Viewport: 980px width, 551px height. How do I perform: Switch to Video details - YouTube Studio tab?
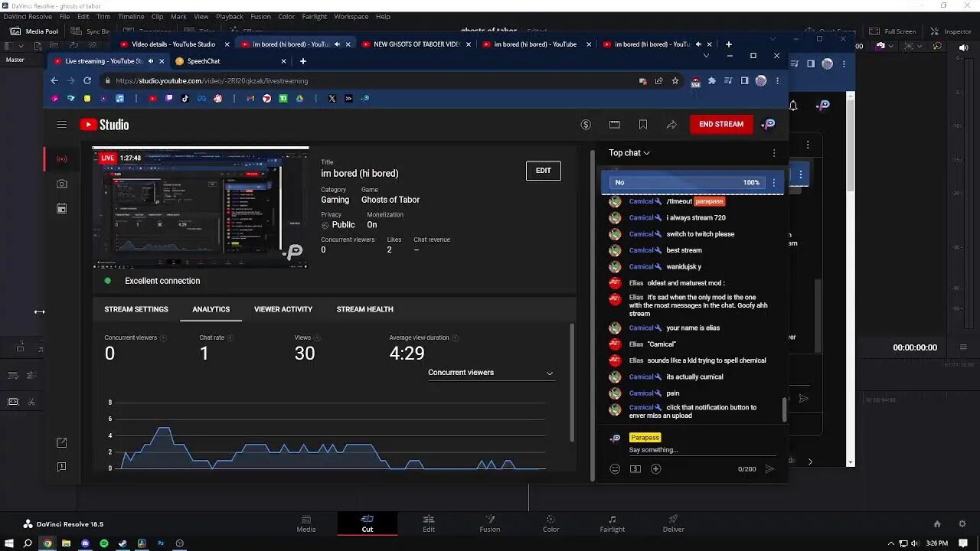173,44
